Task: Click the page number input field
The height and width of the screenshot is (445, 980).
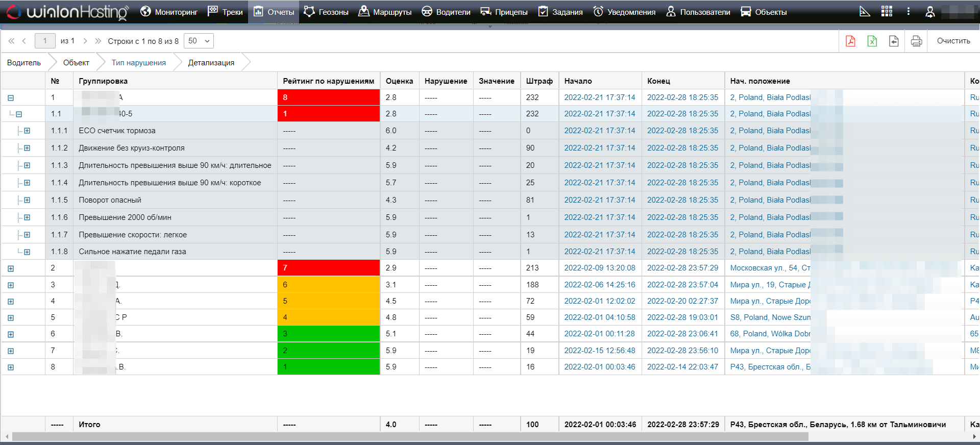Action: pos(45,41)
